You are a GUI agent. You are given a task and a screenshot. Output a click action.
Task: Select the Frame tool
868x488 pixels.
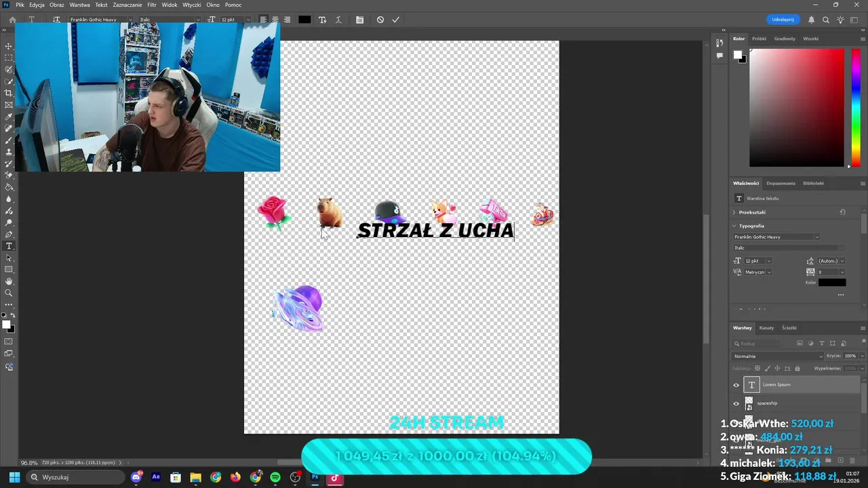pyautogui.click(x=9, y=104)
